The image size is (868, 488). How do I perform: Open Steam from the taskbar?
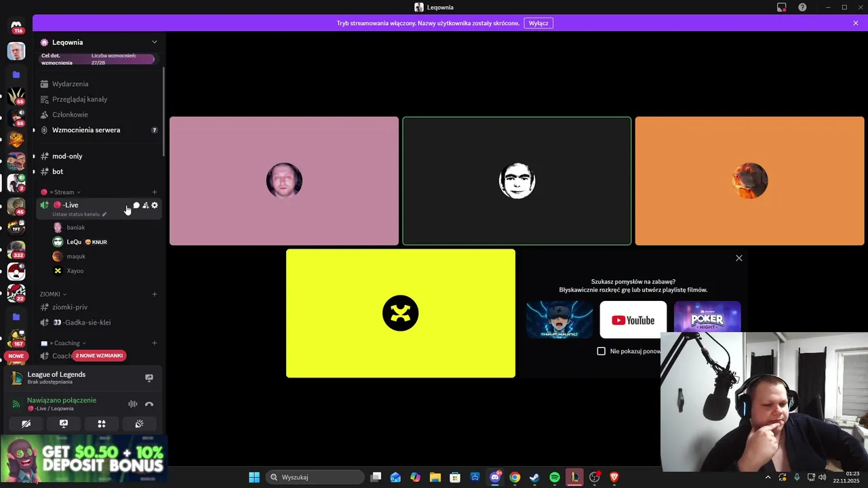point(534,477)
